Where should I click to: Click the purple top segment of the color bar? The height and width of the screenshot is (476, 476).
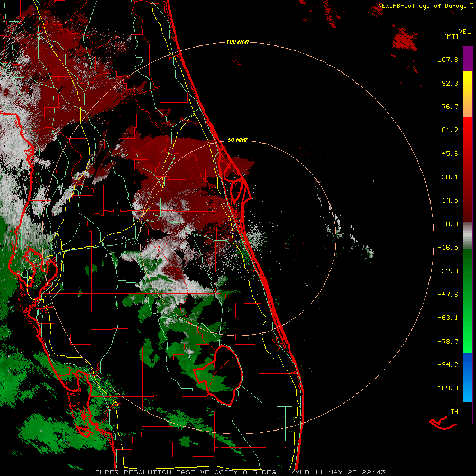pos(467,59)
